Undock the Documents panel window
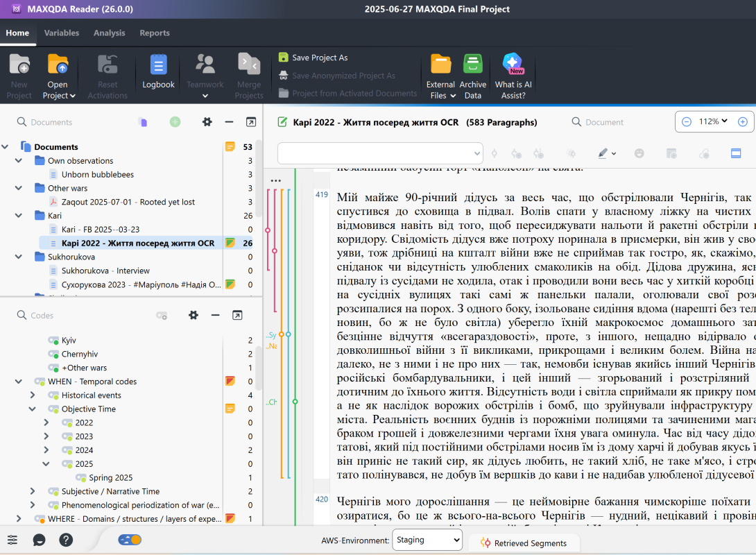Screen dimensions: 756x555 click(250, 122)
